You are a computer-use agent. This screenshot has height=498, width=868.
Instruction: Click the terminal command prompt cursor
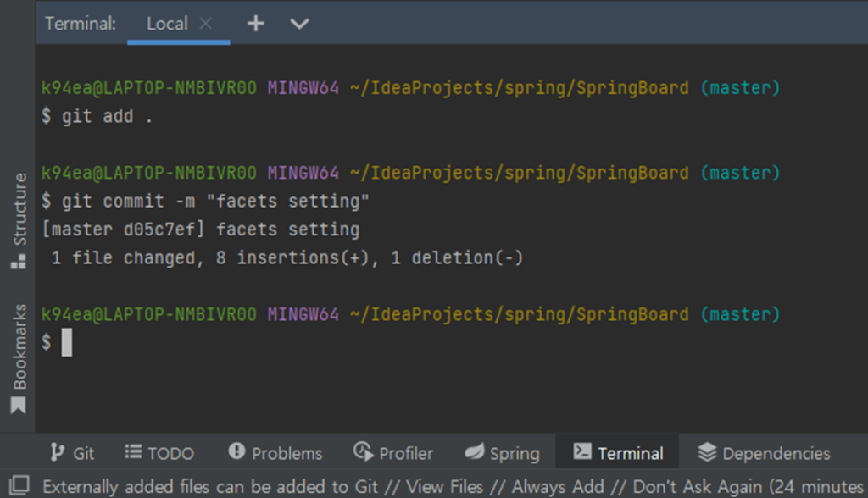click(x=67, y=343)
